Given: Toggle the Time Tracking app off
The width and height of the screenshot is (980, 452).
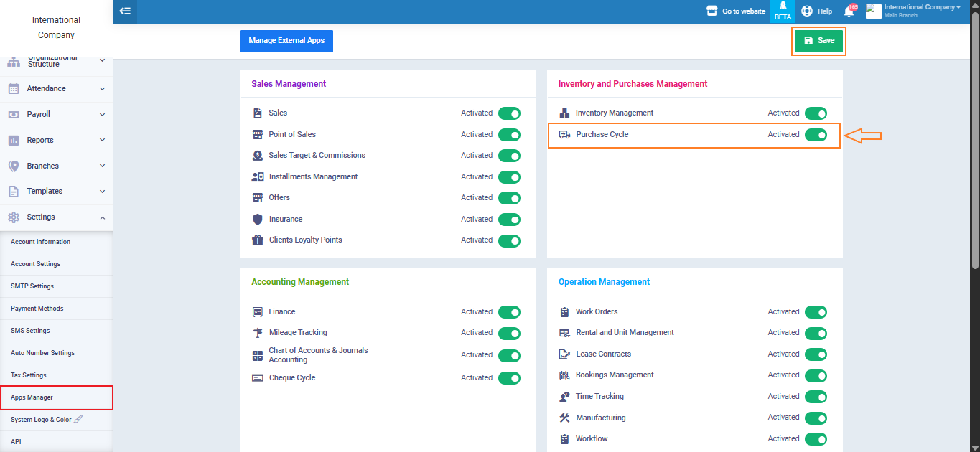Looking at the screenshot, I should (816, 397).
